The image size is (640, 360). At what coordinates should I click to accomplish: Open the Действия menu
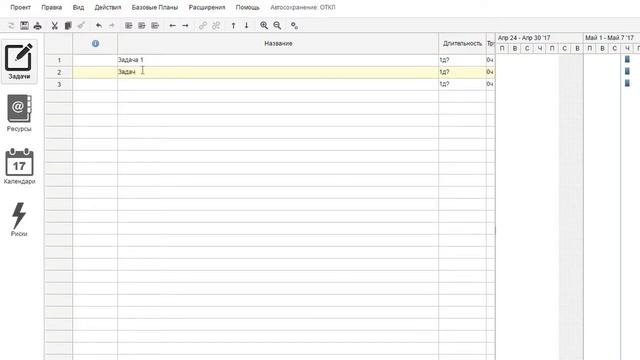click(108, 7)
